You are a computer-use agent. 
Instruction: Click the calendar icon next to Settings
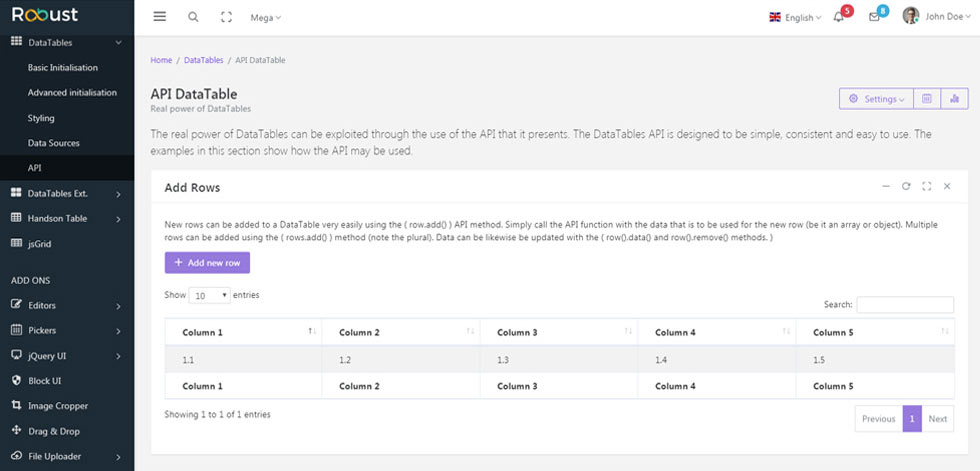click(927, 99)
